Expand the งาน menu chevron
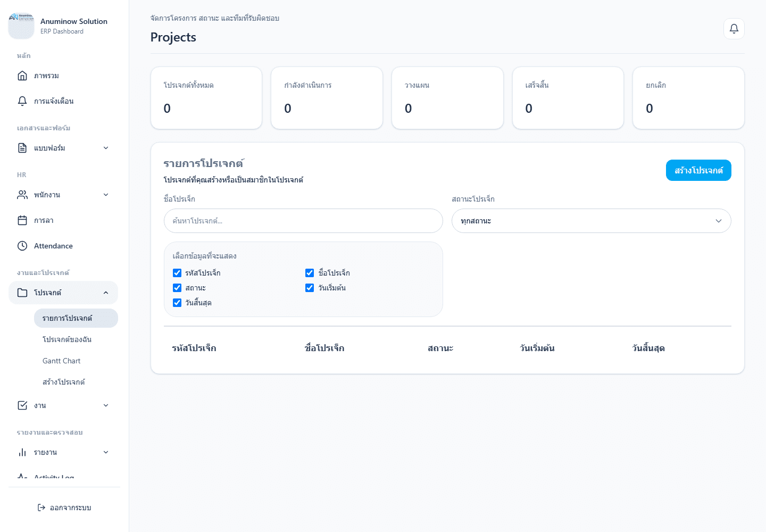The width and height of the screenshot is (766, 532). point(106,405)
